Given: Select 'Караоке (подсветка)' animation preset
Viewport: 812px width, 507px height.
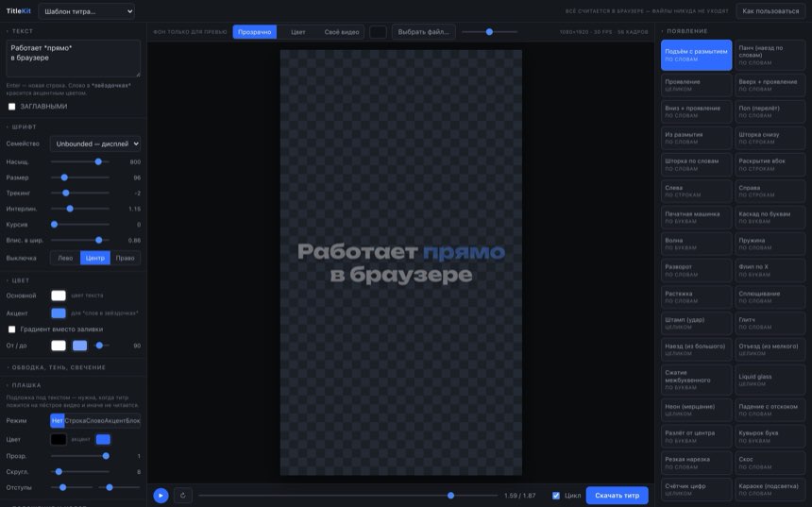Looking at the screenshot, I should [770, 489].
